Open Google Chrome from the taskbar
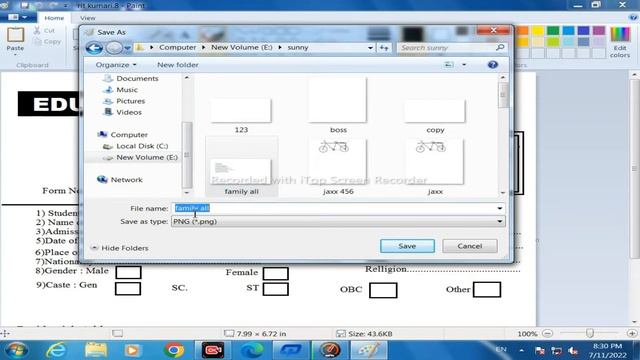 [174, 350]
